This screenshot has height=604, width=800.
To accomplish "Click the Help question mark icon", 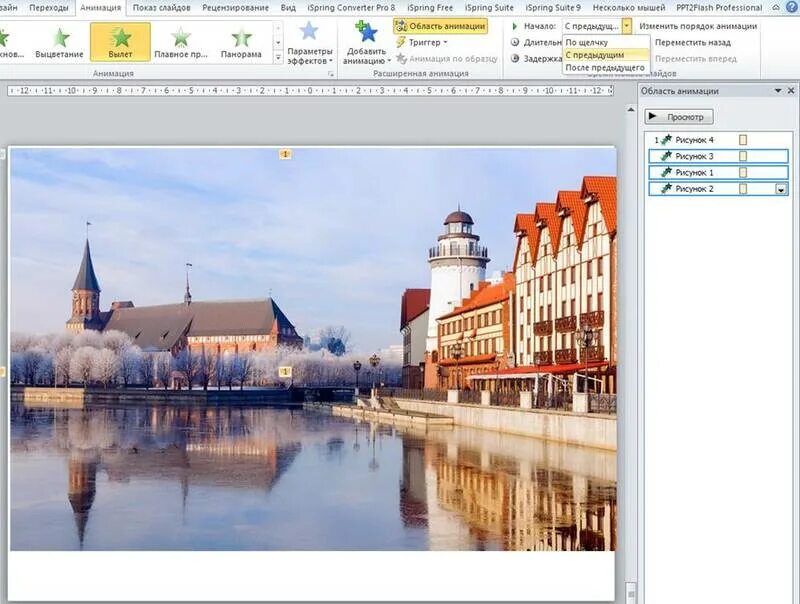I will tap(791, 7).
